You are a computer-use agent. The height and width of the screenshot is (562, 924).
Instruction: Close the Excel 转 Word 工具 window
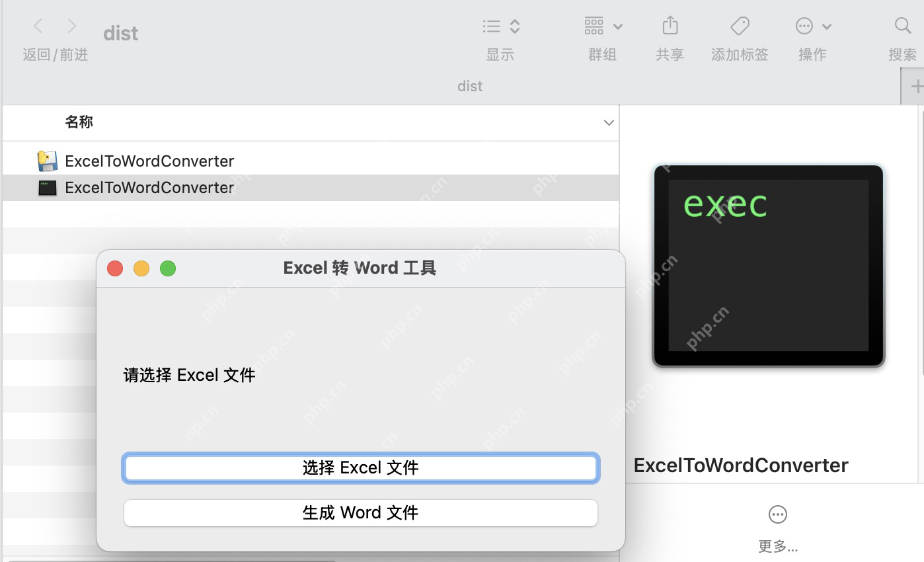[x=115, y=268]
